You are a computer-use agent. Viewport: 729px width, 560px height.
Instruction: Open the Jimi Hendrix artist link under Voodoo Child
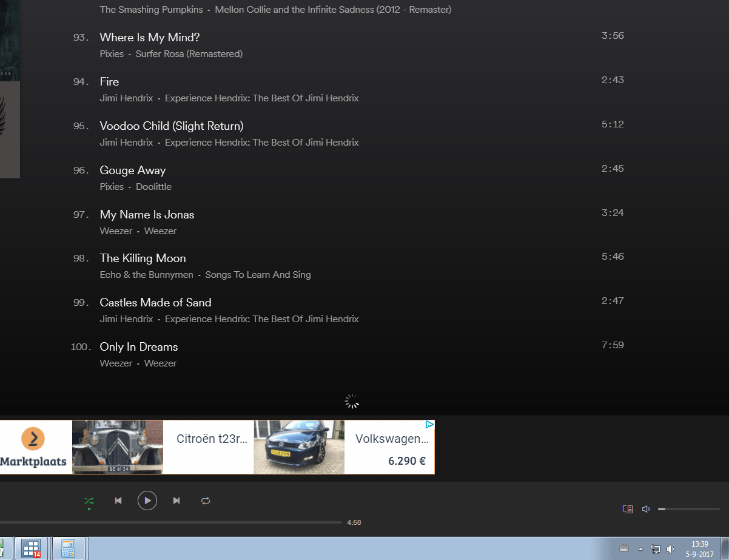click(127, 143)
